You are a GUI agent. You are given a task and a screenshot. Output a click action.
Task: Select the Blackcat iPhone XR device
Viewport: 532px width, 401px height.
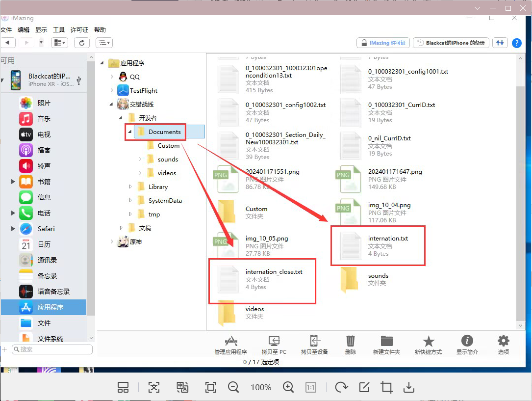pyautogui.click(x=44, y=80)
